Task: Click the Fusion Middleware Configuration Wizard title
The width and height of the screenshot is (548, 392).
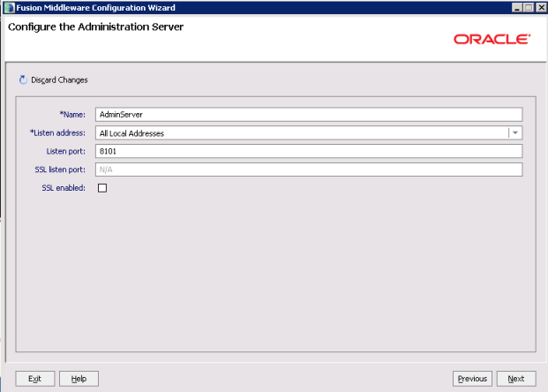Action: coord(96,7)
